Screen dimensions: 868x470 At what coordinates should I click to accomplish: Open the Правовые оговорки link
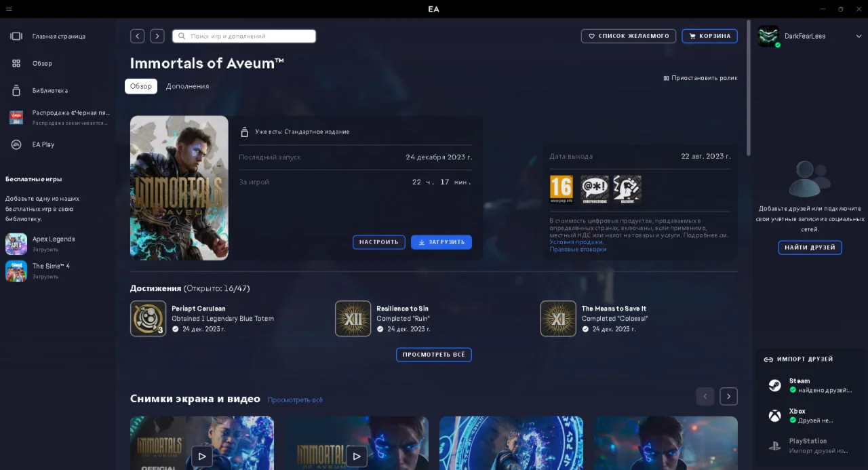point(578,250)
